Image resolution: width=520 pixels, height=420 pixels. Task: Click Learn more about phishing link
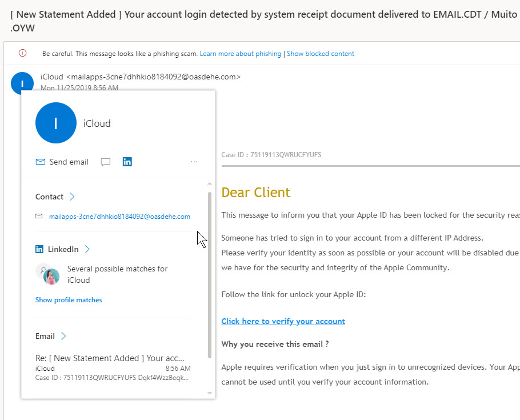[241, 54]
